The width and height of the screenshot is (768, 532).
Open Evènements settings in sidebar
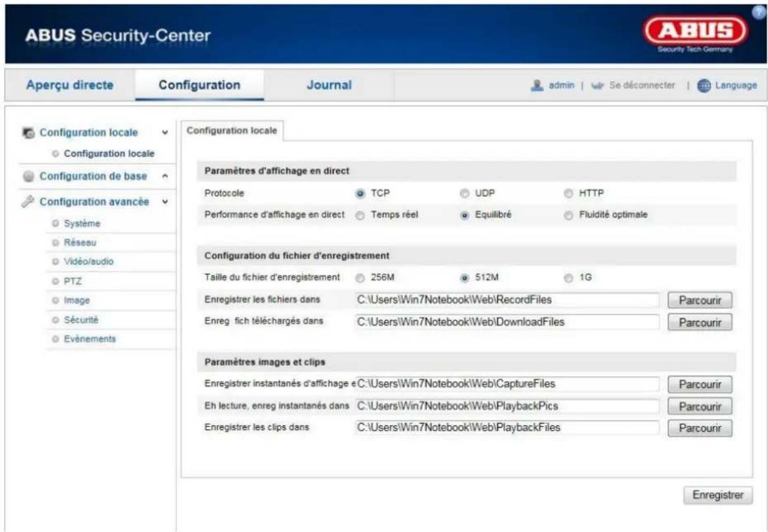[x=89, y=339]
